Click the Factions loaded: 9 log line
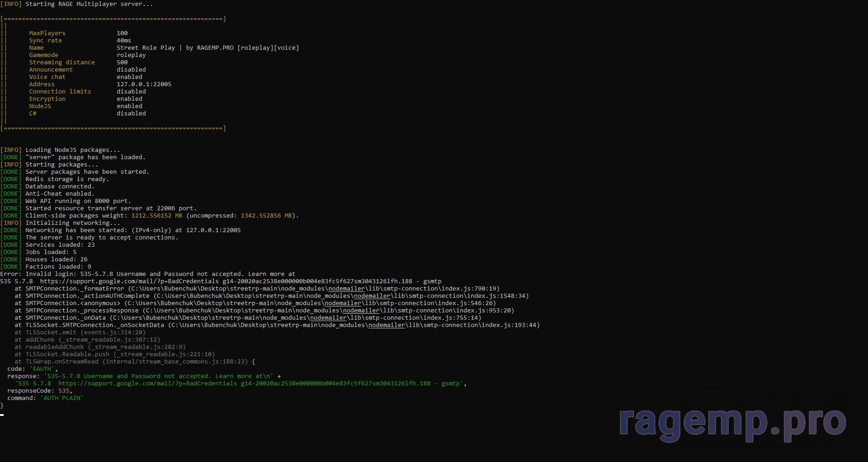The width and height of the screenshot is (868, 462). pyautogui.click(x=58, y=267)
